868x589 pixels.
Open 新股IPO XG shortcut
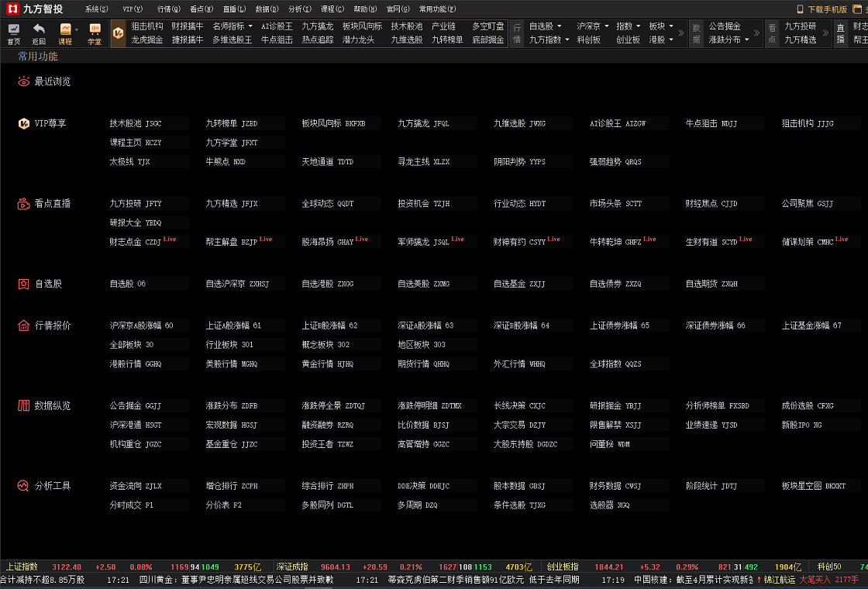pos(820,425)
